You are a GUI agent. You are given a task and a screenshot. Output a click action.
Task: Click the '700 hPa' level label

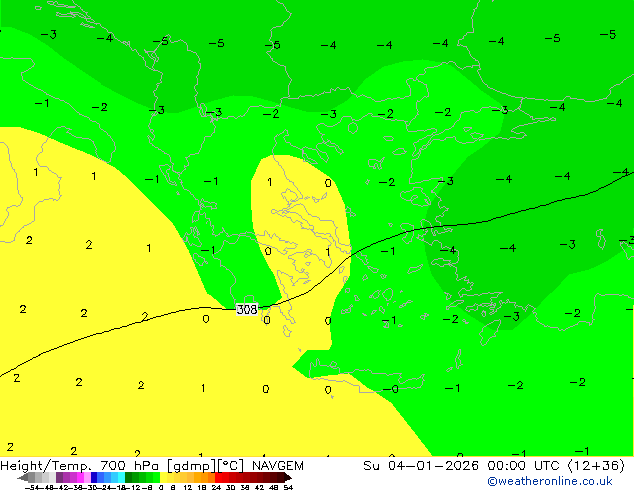click(129, 466)
